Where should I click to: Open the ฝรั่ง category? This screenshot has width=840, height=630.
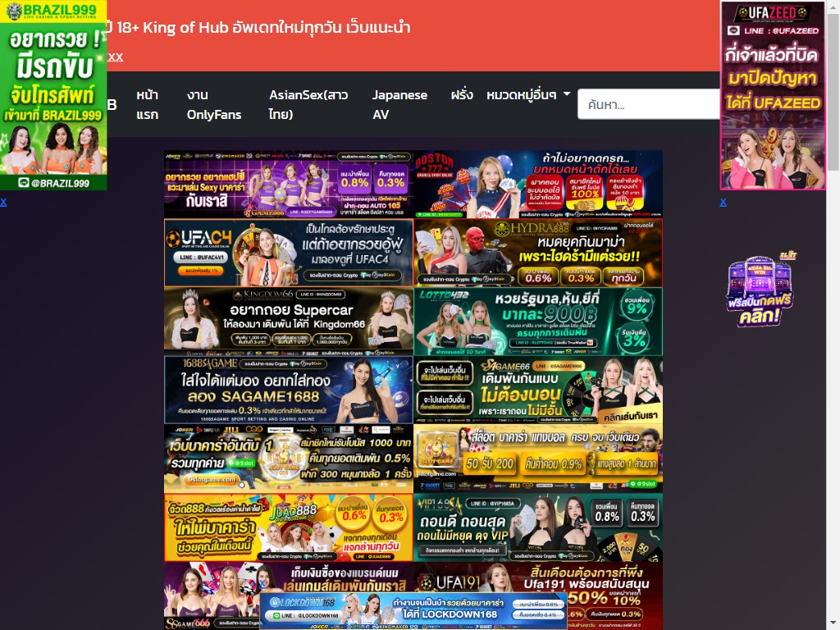pos(462,95)
